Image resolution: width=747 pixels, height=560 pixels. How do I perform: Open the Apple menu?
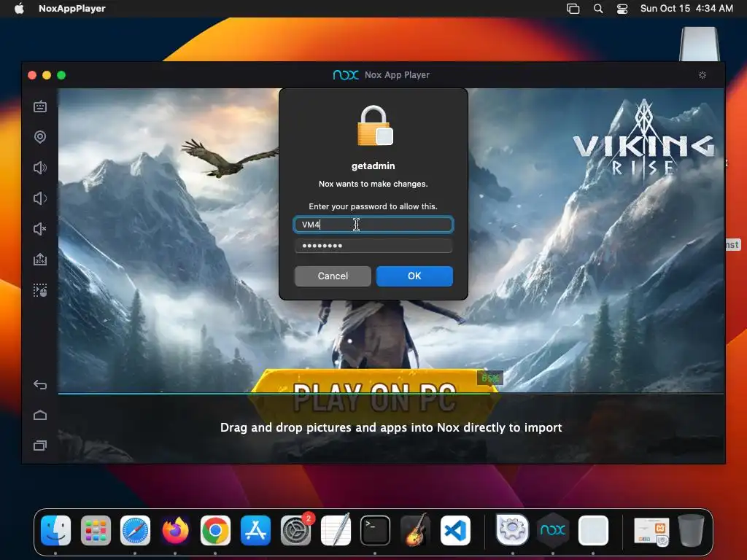tap(19, 8)
